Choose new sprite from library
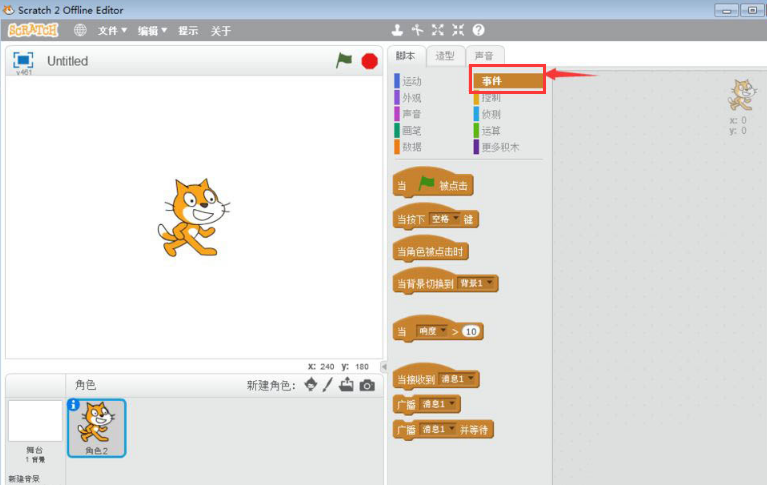This screenshot has height=485, width=767. point(311,385)
